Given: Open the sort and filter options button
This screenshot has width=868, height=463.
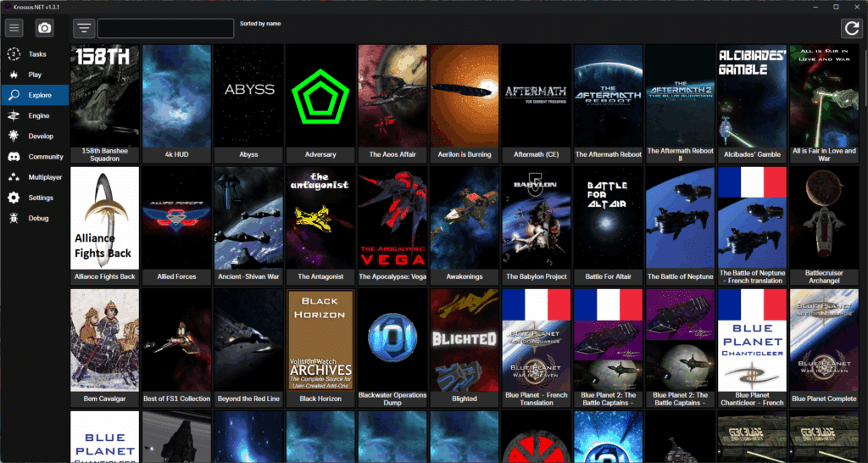Looking at the screenshot, I should coord(83,28).
